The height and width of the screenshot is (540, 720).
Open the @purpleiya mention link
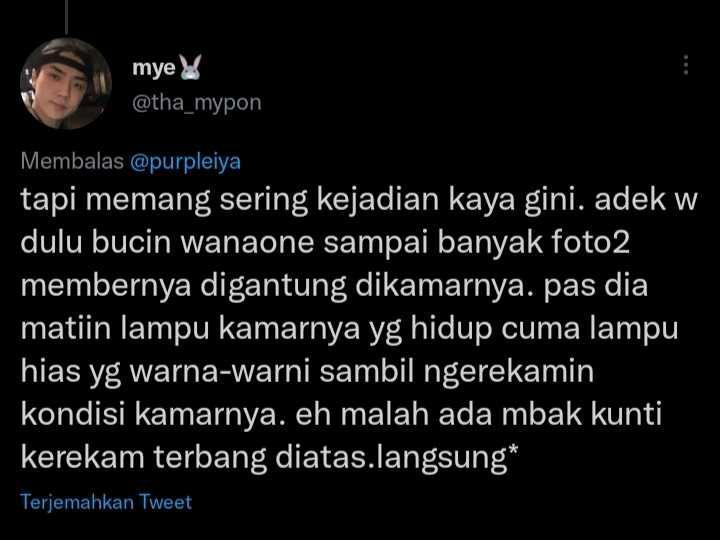[x=185, y=162]
